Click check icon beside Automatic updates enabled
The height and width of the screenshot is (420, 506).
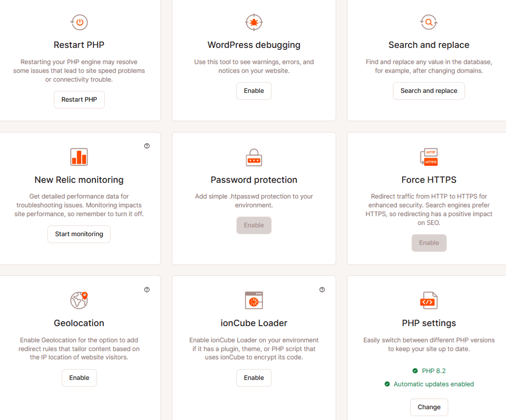387,384
